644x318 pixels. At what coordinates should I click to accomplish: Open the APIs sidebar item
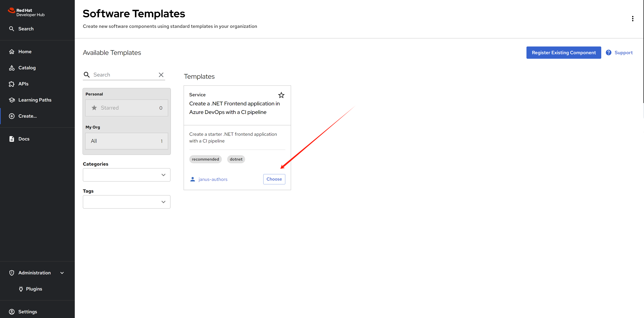(x=23, y=84)
